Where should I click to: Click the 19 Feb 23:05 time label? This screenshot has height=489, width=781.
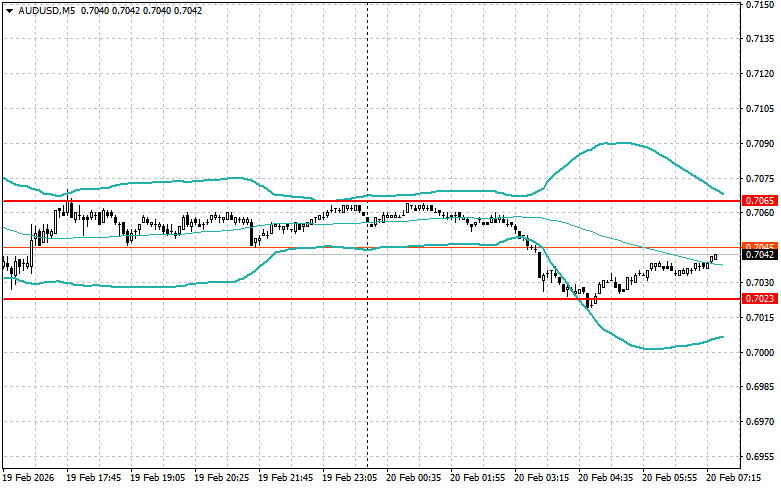tap(349, 478)
